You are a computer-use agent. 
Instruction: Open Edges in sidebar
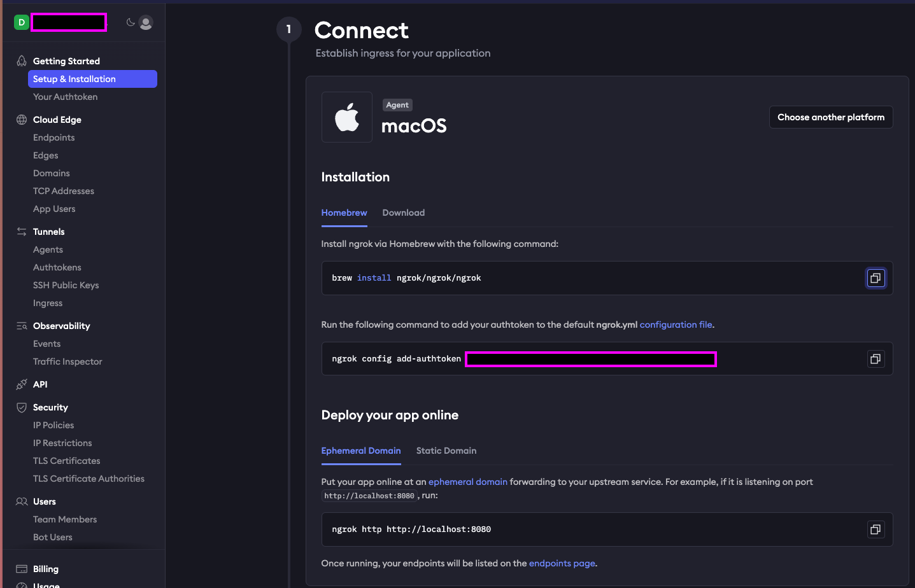click(46, 155)
